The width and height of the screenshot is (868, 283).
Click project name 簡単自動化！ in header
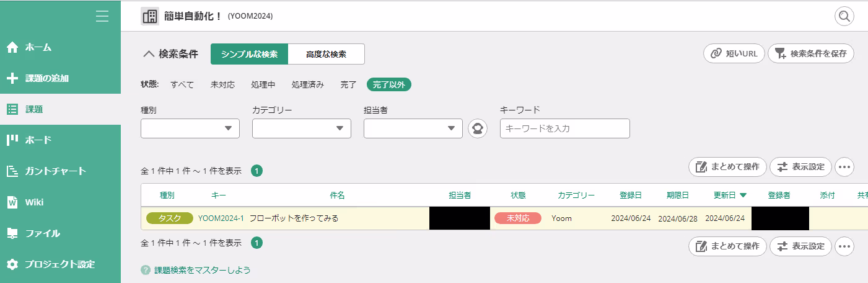(x=193, y=16)
